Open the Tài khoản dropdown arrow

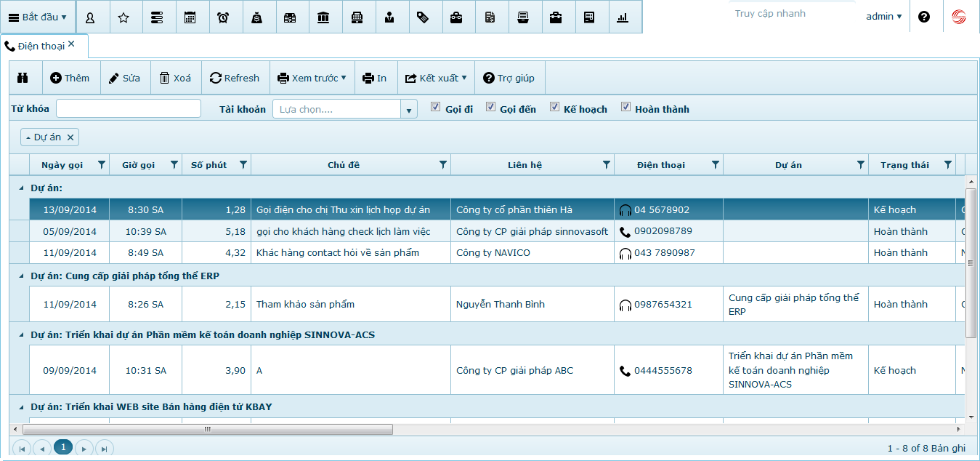click(x=409, y=110)
